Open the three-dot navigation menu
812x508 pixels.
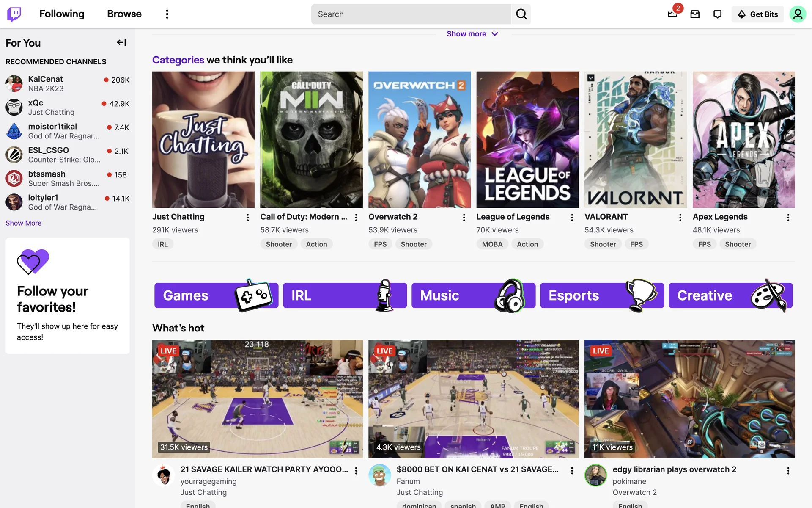[167, 14]
